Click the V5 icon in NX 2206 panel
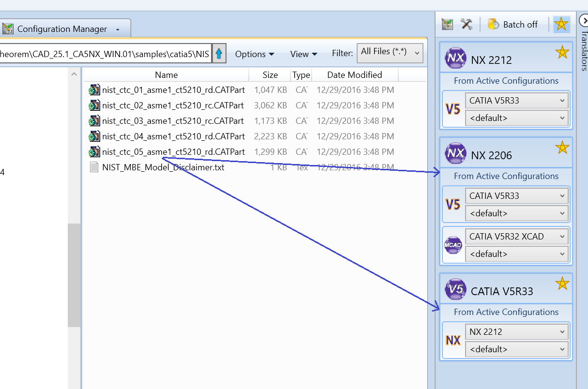Image resolution: width=588 pixels, height=389 pixels. 452,205
